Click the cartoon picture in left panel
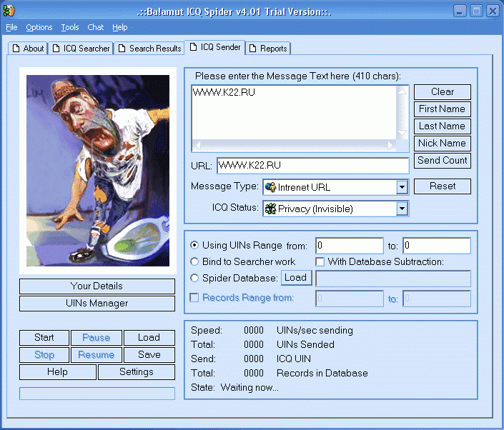The image size is (504, 430). tap(98, 171)
